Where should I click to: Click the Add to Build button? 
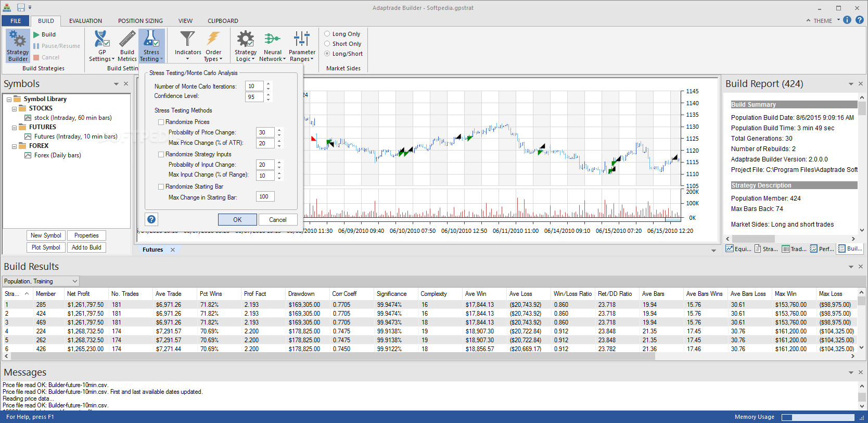coord(86,247)
